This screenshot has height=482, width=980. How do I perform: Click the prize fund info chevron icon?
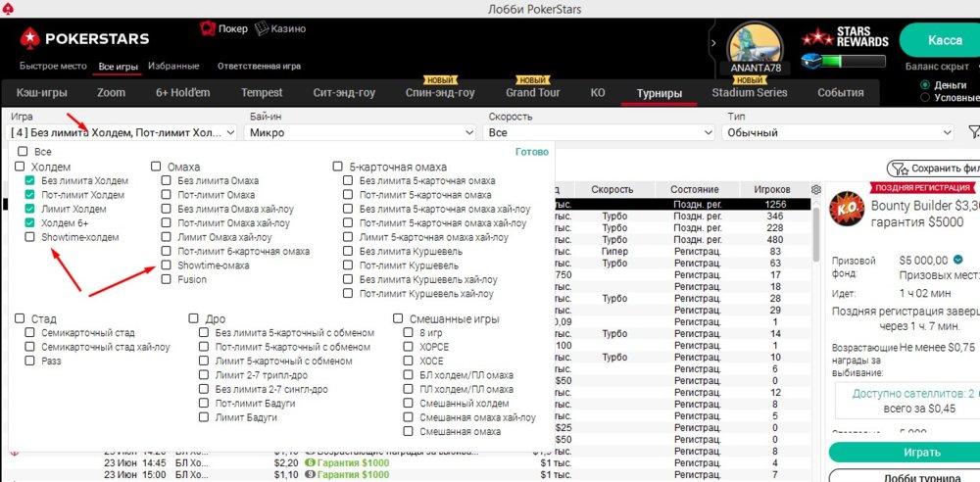[x=958, y=260]
